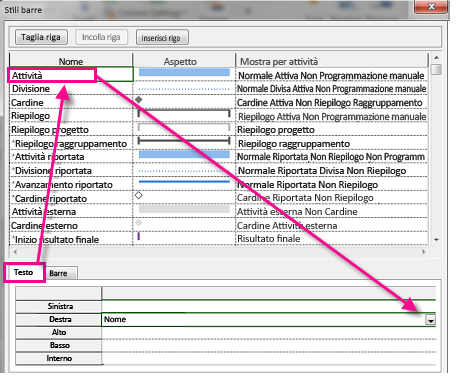The height and width of the screenshot is (386, 459).
Task: Click the Basso text field
Action: click(x=269, y=345)
